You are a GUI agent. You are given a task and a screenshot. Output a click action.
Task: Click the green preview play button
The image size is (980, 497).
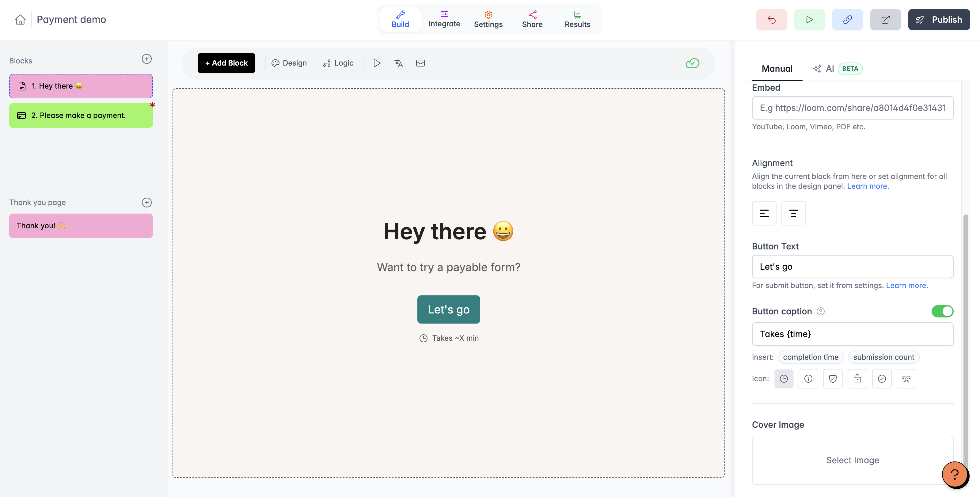[x=809, y=19]
